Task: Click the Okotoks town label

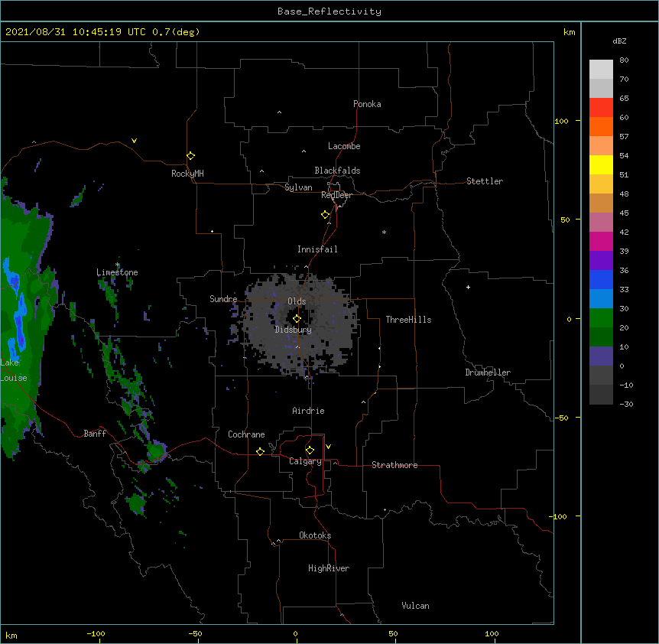Action: pyautogui.click(x=315, y=535)
